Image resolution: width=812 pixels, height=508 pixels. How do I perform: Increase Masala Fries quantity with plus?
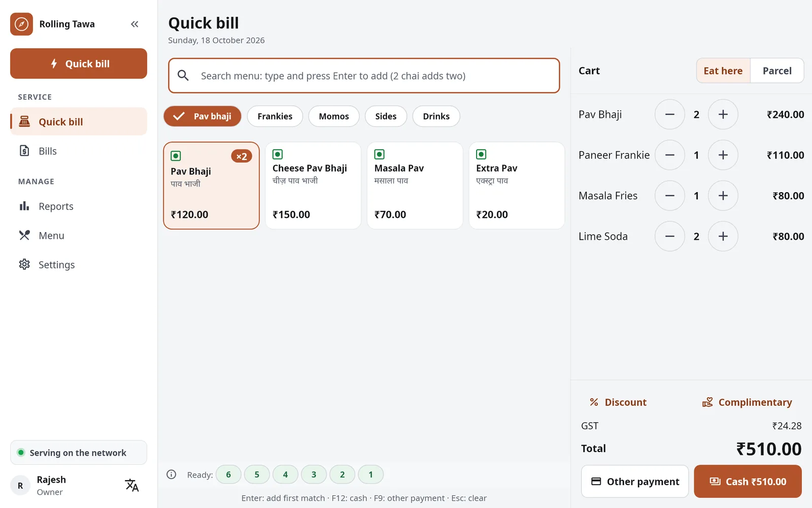[723, 196]
